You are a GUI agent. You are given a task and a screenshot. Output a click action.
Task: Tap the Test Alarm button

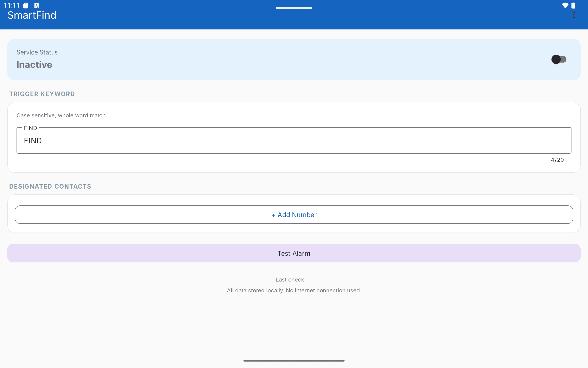(294, 253)
